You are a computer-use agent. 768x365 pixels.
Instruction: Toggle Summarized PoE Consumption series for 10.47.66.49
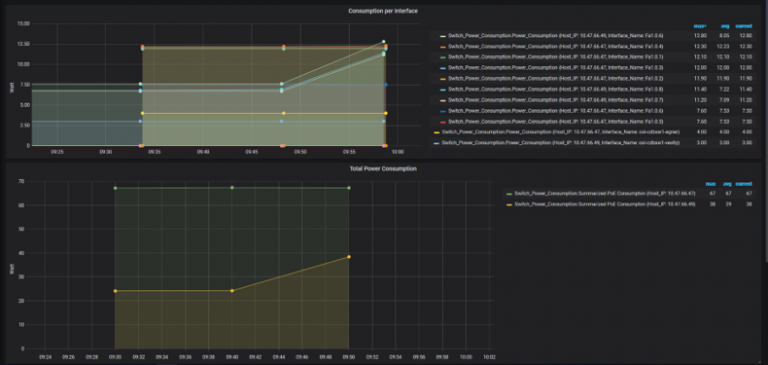[605, 204]
